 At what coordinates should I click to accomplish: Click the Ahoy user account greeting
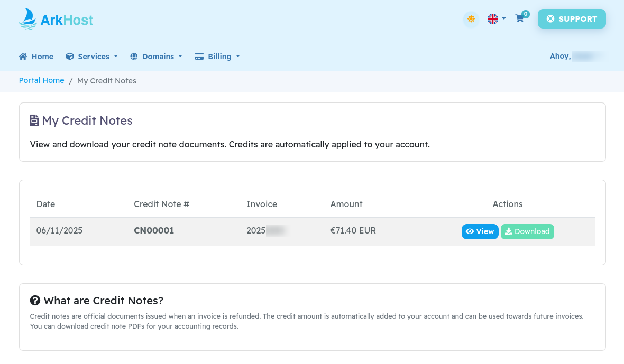[576, 56]
